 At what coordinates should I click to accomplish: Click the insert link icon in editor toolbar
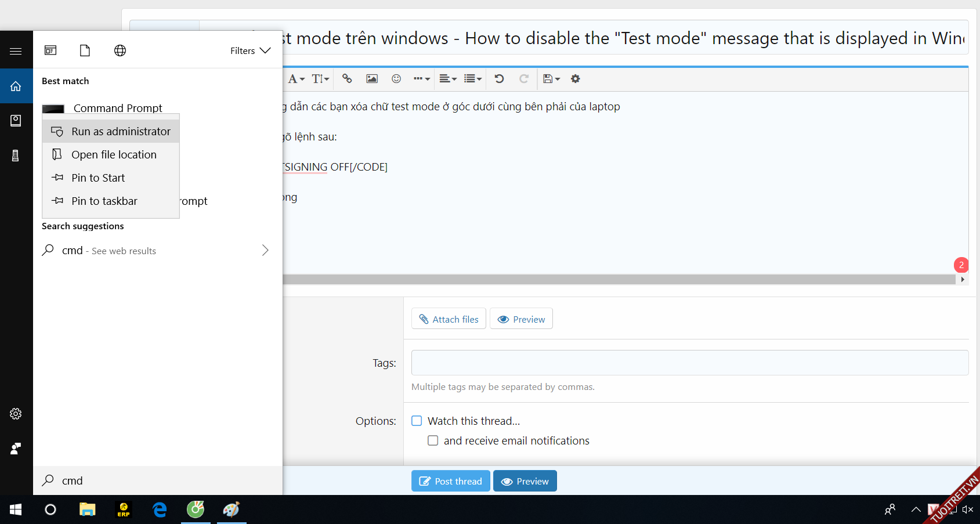point(347,79)
